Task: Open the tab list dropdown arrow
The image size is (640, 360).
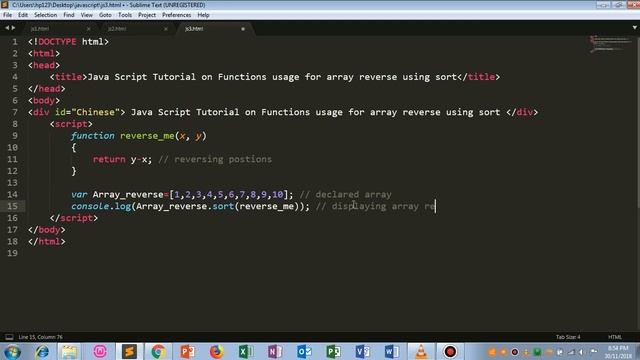Action: click(x=634, y=28)
